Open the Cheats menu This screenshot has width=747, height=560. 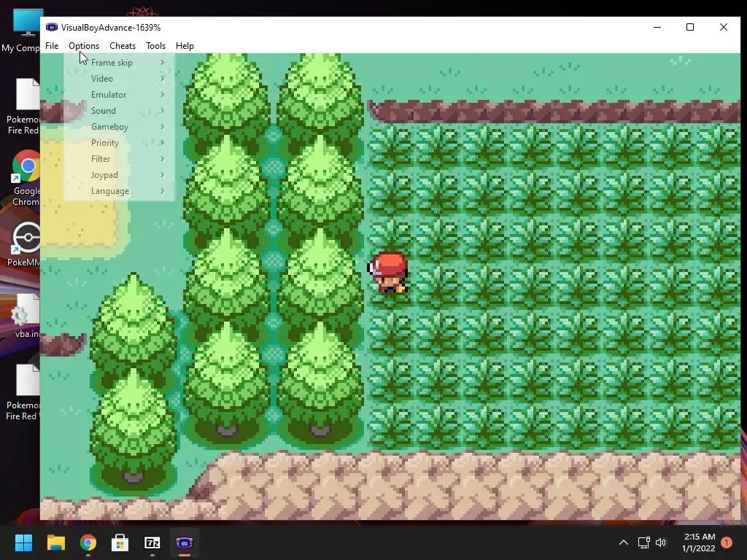pyautogui.click(x=123, y=46)
